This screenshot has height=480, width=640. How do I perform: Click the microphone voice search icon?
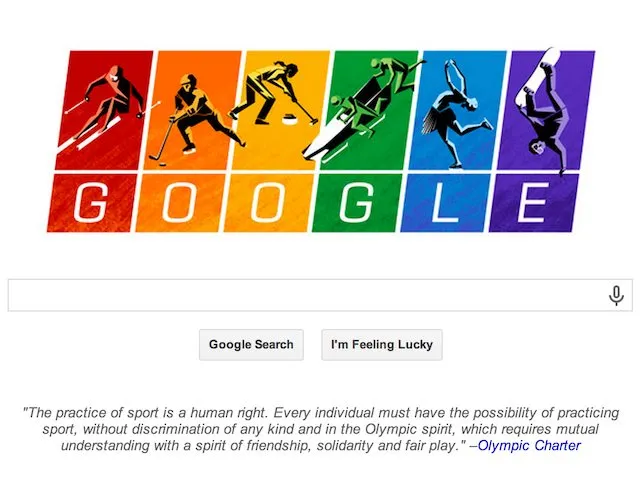tap(616, 295)
